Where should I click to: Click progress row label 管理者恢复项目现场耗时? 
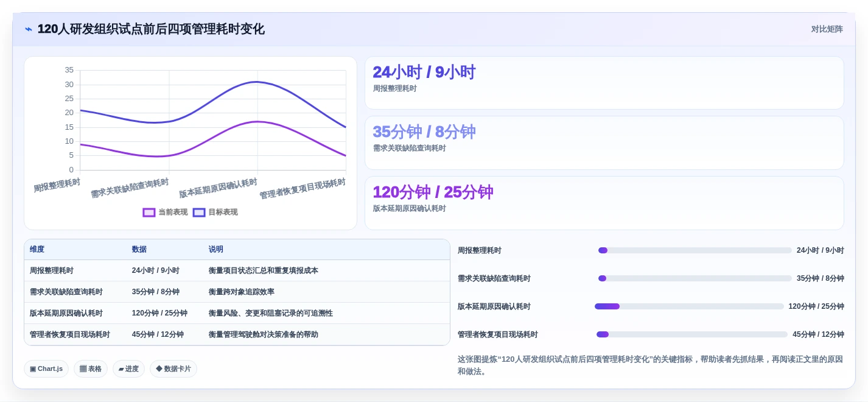[x=498, y=334]
